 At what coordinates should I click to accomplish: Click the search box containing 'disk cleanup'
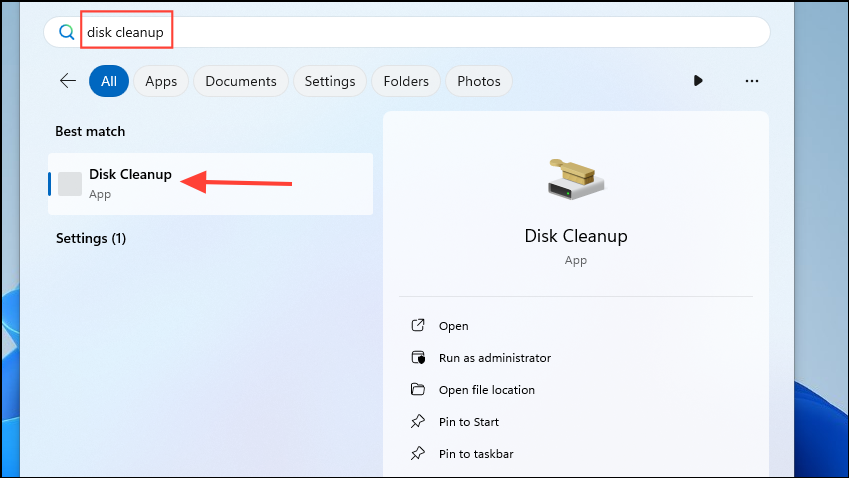coord(407,32)
